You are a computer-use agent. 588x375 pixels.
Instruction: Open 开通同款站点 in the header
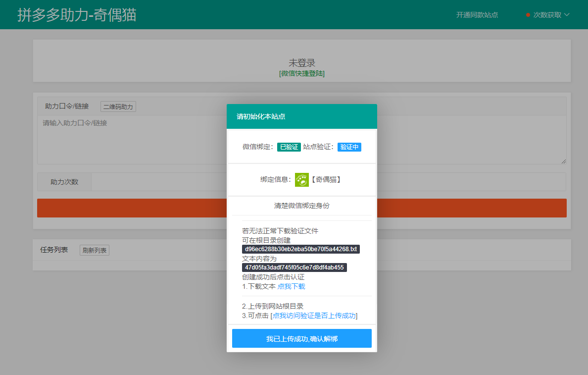[x=477, y=15]
